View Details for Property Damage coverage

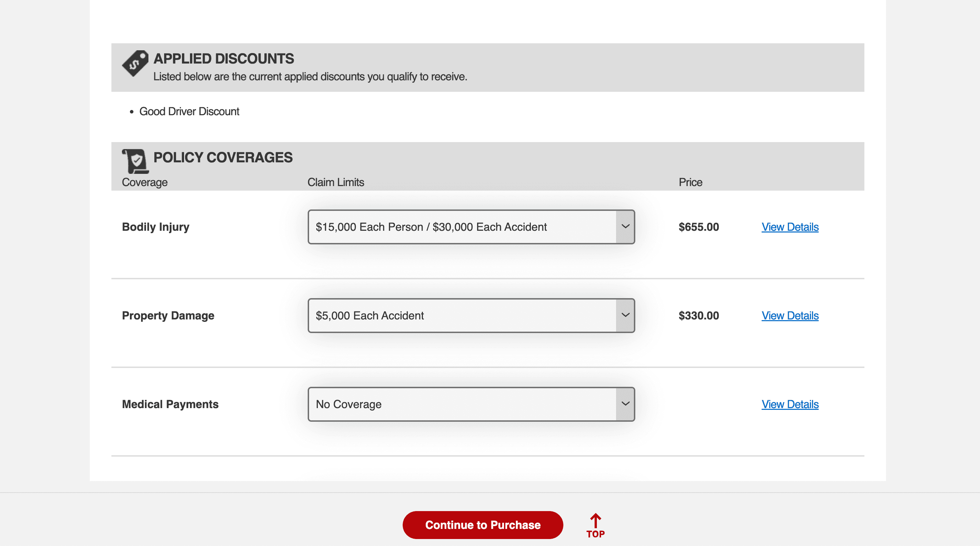pos(790,315)
